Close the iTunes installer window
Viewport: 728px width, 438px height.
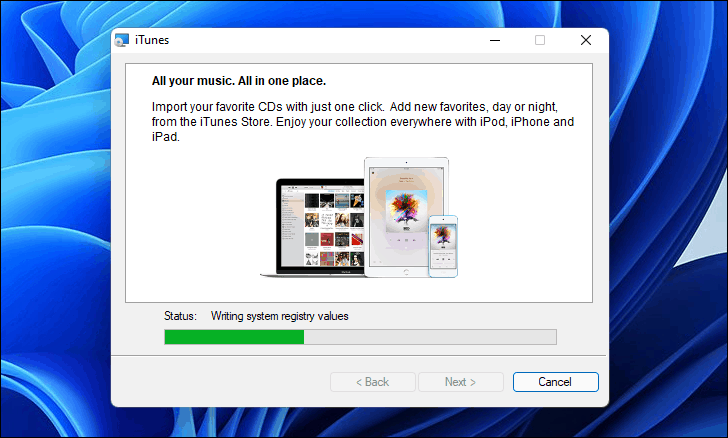586,40
